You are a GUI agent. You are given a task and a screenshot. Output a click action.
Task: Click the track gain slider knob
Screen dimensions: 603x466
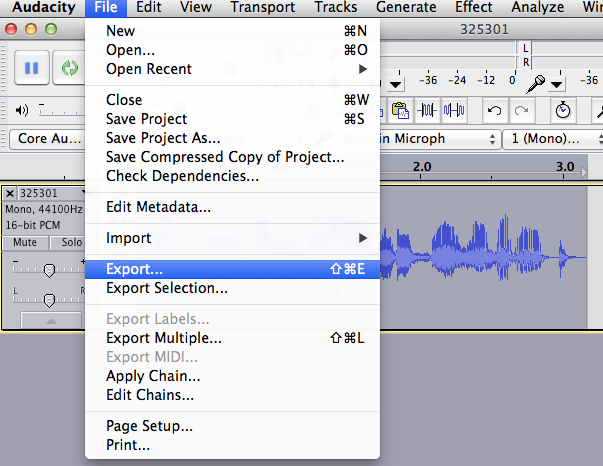[x=49, y=270]
